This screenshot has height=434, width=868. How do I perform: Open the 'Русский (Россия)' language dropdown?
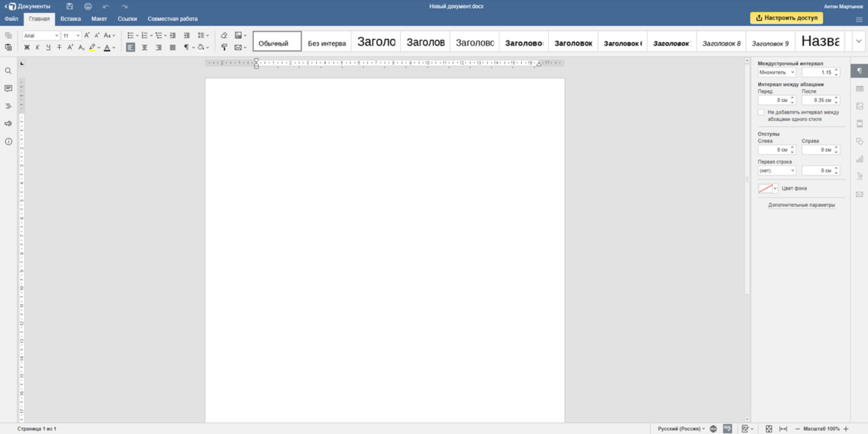click(681, 429)
